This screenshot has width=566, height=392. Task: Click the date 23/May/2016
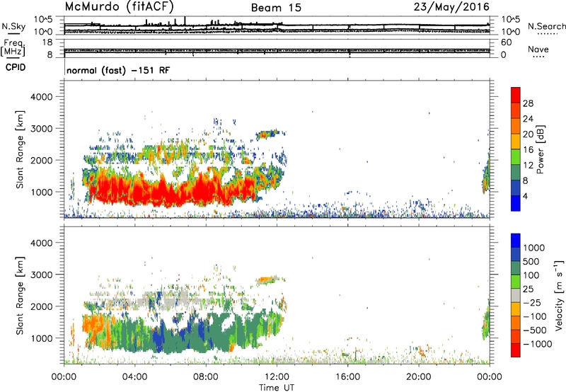pyautogui.click(x=451, y=6)
